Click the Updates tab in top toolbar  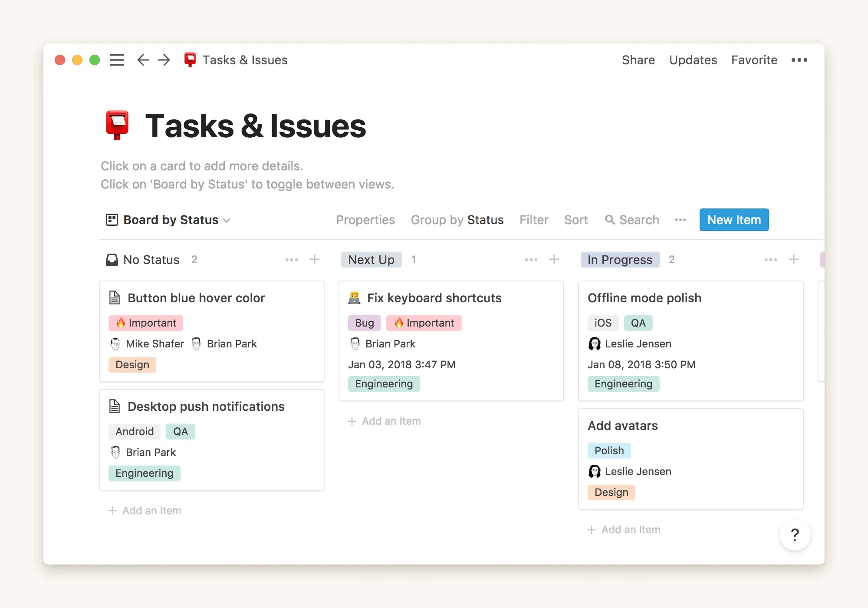coord(693,59)
